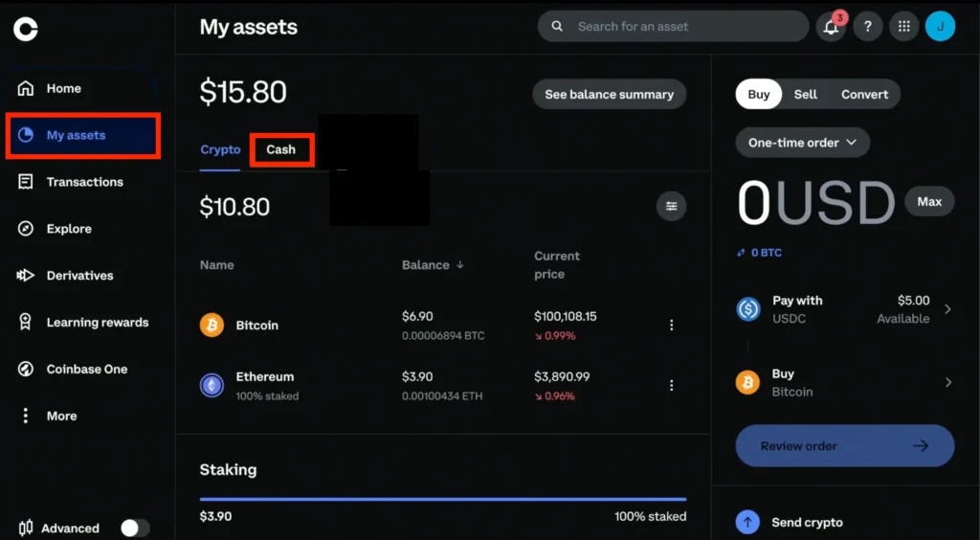Expand the One-time order dropdown
The width and height of the screenshot is (980, 540).
[x=802, y=143]
